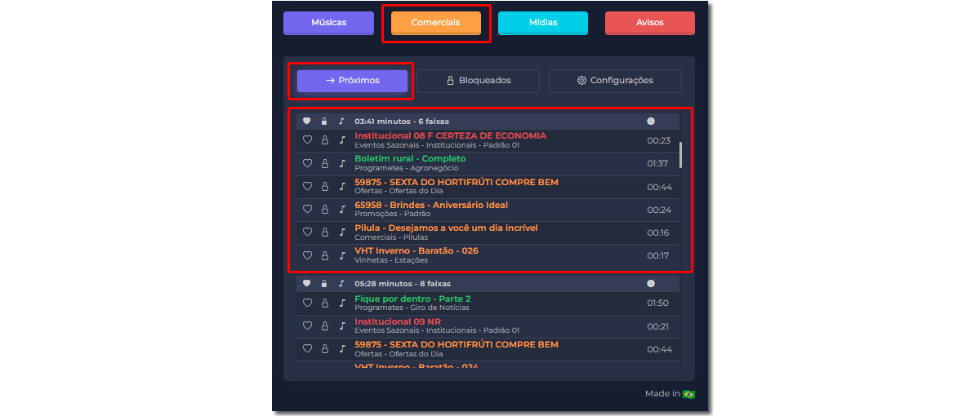Toggle lock icon in 03:41 minutos block header

[324, 121]
